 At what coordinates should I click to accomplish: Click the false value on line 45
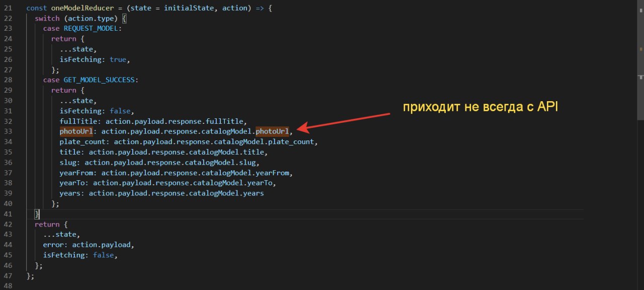click(104, 255)
